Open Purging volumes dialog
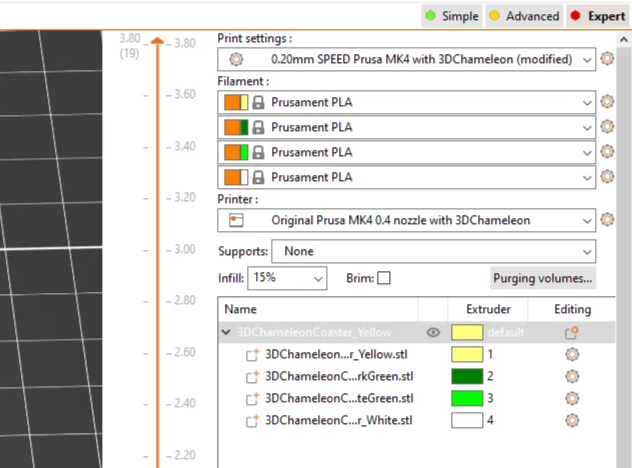The height and width of the screenshot is (468, 632). [x=543, y=278]
